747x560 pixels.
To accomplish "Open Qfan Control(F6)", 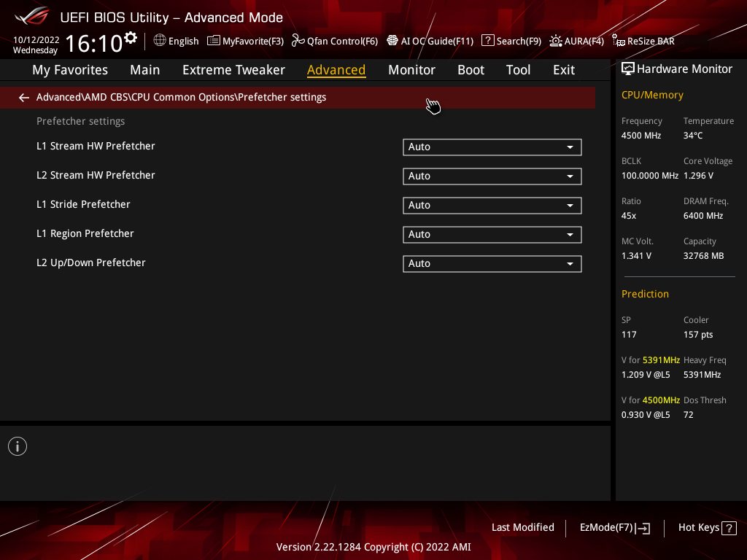I will click(334, 41).
